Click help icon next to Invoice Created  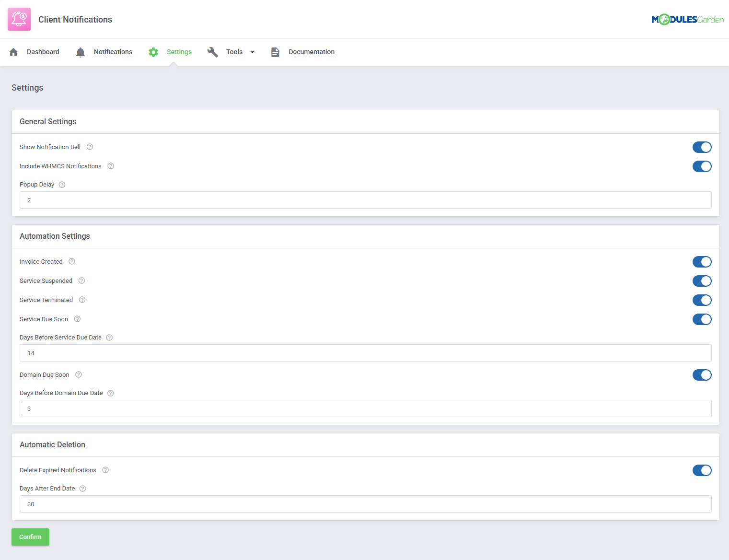point(72,261)
